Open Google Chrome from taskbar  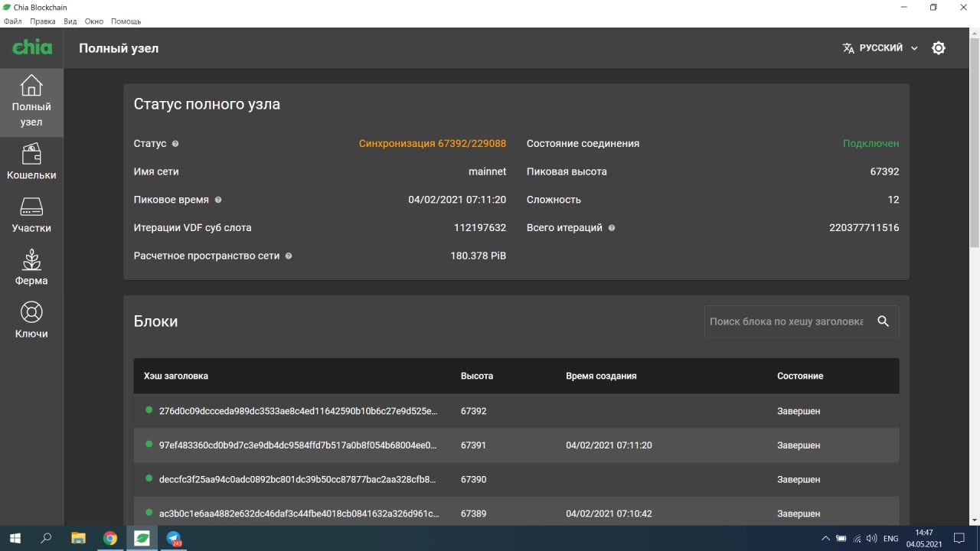110,538
